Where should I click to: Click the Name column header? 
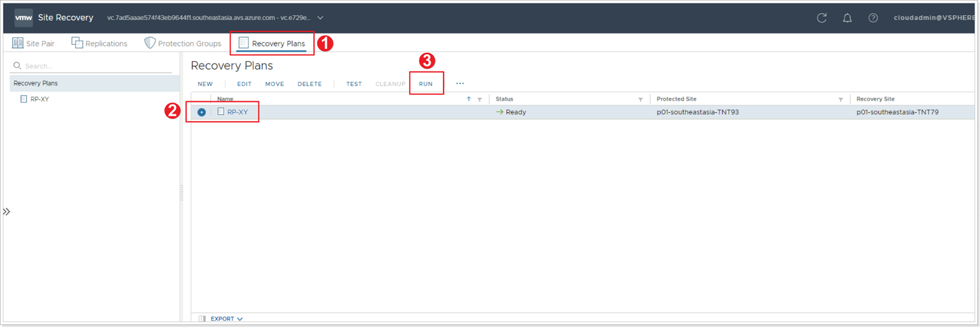[225, 99]
